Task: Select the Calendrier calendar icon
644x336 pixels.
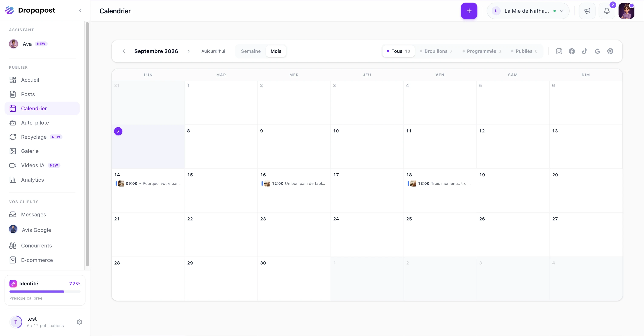Action: pyautogui.click(x=13, y=108)
